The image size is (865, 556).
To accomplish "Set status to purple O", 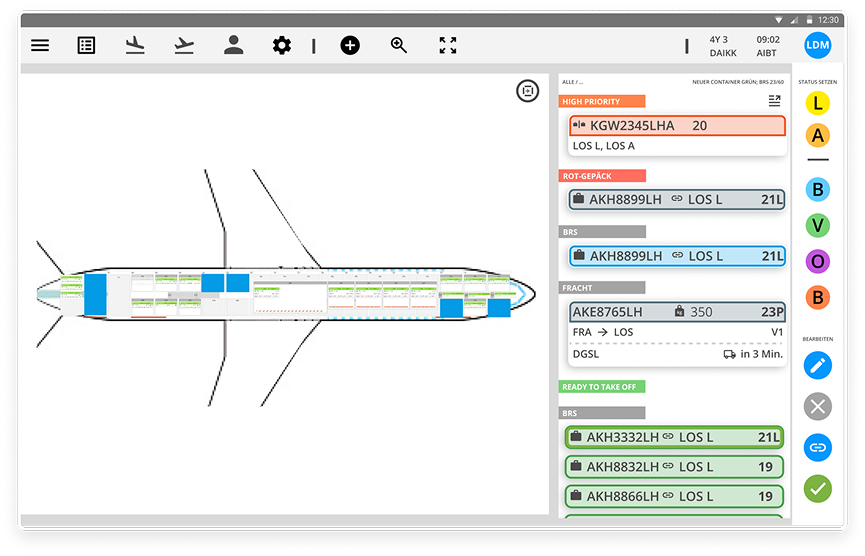I will (x=818, y=261).
